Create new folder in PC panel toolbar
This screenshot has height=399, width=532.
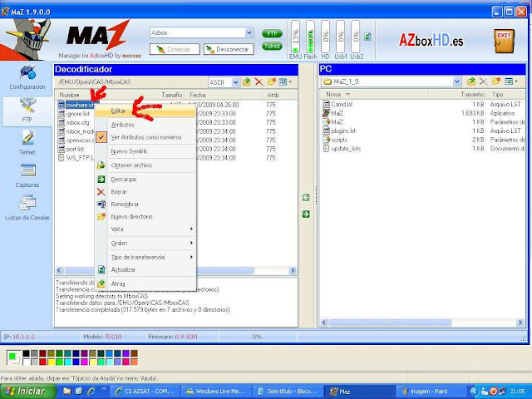(x=495, y=81)
